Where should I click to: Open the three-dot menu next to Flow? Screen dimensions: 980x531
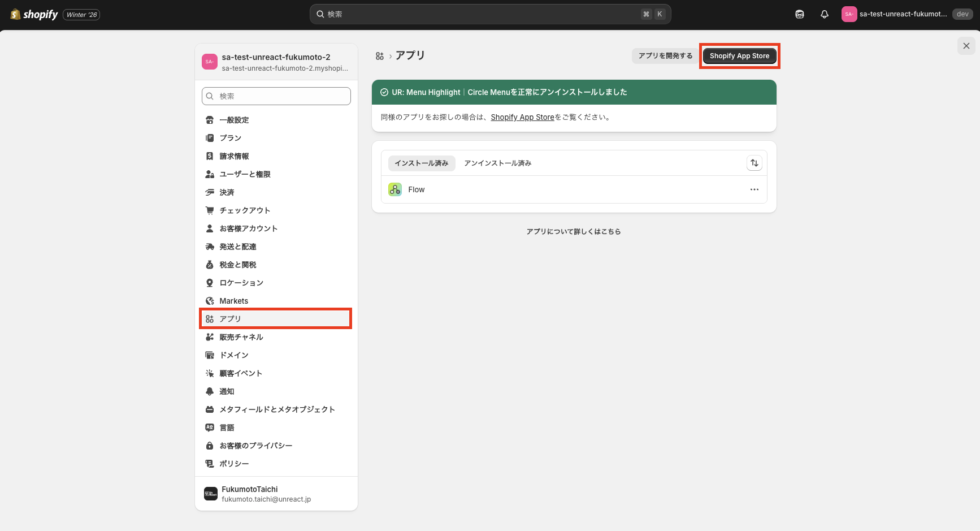click(x=754, y=189)
